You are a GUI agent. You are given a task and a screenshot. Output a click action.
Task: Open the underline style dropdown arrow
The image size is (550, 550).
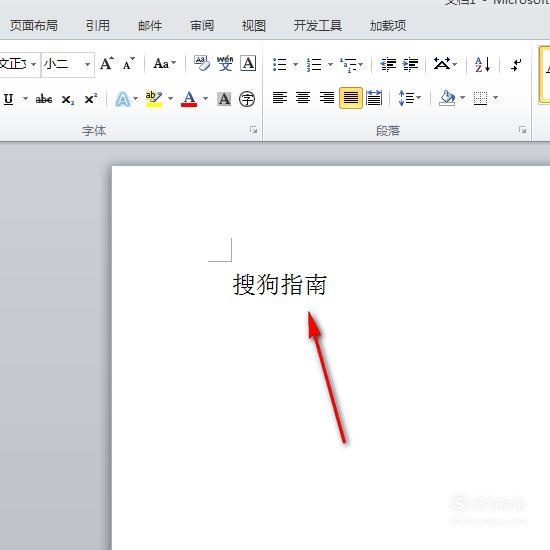pos(25,99)
